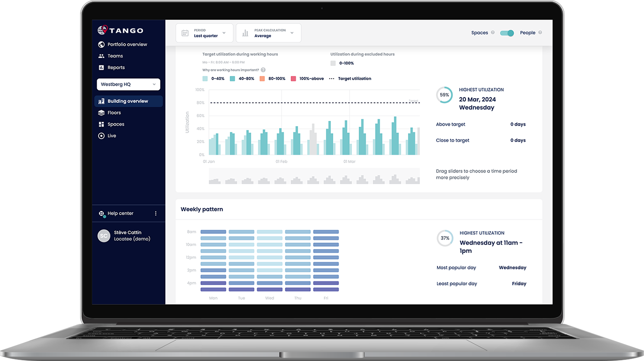Go to the Reports menu item
Image resolution: width=644 pixels, height=361 pixels.
coord(116,68)
